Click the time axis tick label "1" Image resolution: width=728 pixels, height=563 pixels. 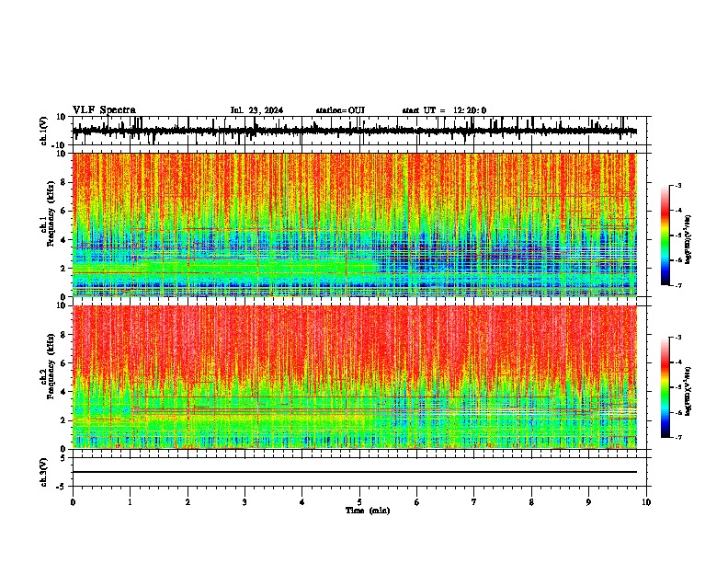click(x=130, y=502)
